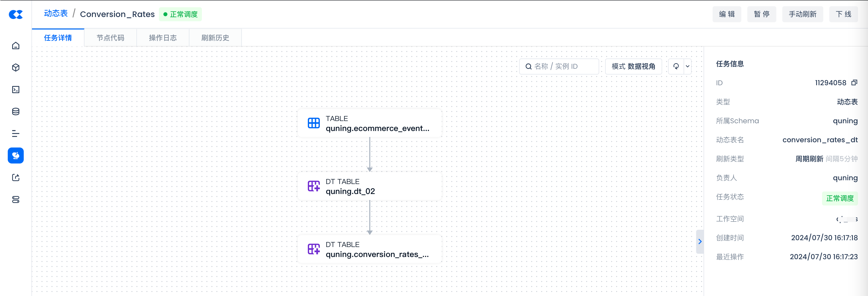The image size is (868, 296).
Task: Open the server stack sidebar icon
Action: [15, 199]
